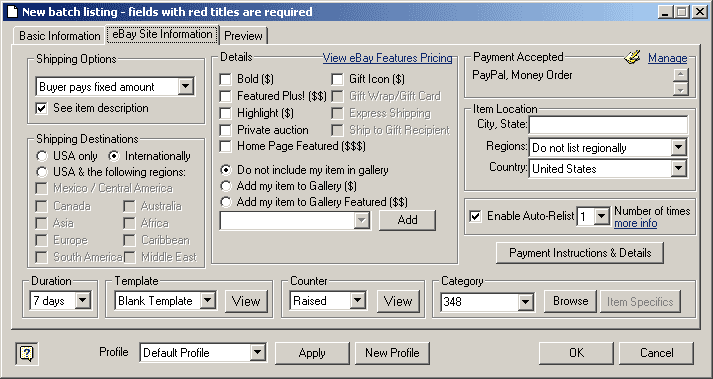Screen dimensions: 713x379
Task: Click the New Profile button
Action: pyautogui.click(x=392, y=353)
